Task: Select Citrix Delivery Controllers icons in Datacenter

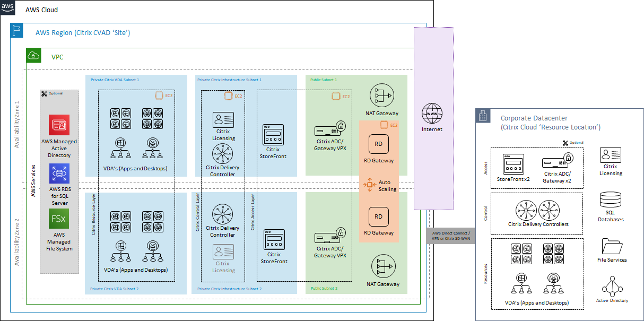Action: pyautogui.click(x=538, y=210)
